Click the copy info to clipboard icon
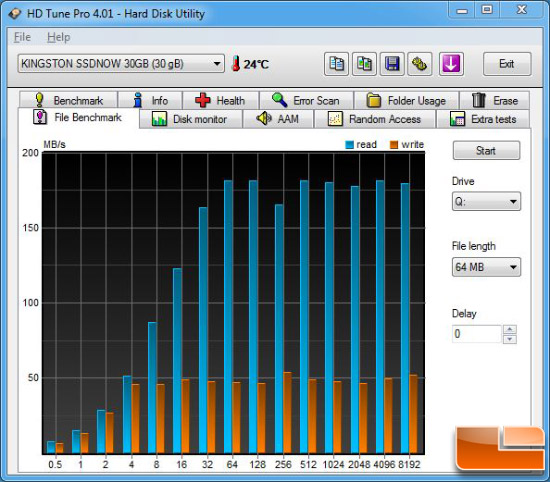This screenshot has width=550, height=482. point(336,64)
